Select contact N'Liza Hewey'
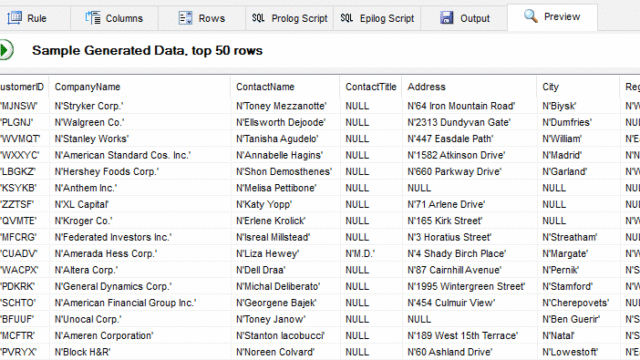The width and height of the screenshot is (640, 360). tap(285, 253)
